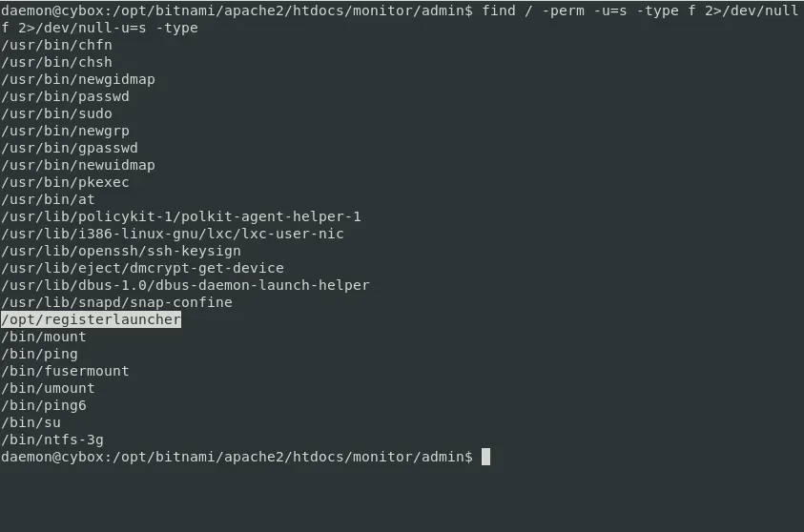804x532 pixels.
Task: Click the highlighted /opt/registerlauncher line
Action: pos(92,319)
